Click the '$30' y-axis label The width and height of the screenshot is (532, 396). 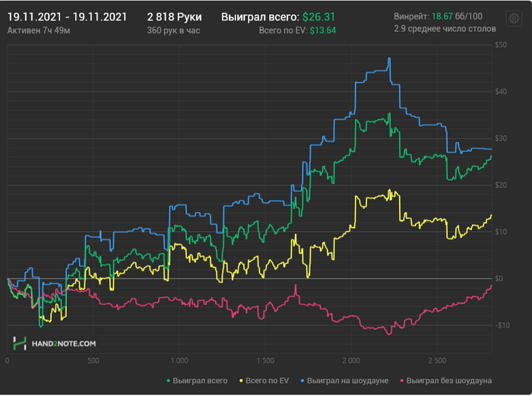(x=501, y=138)
